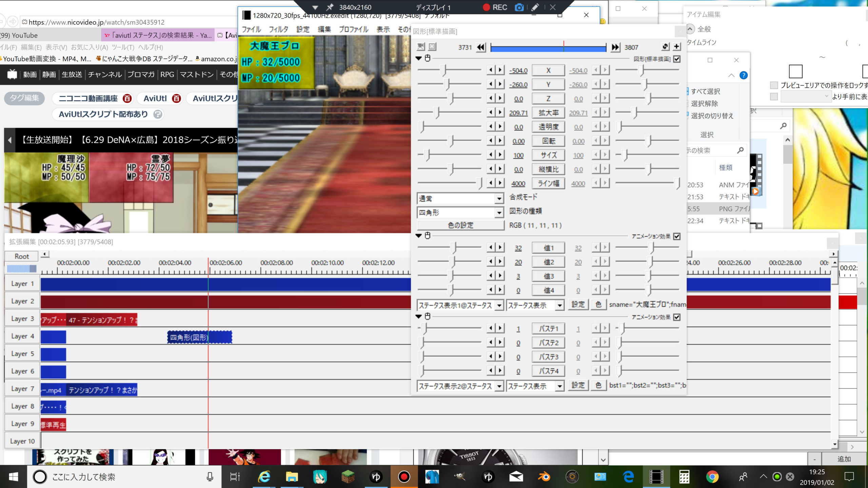Image resolution: width=868 pixels, height=488 pixels.
Task: Open Internet Explorer from taskbar
Action: click(264, 477)
